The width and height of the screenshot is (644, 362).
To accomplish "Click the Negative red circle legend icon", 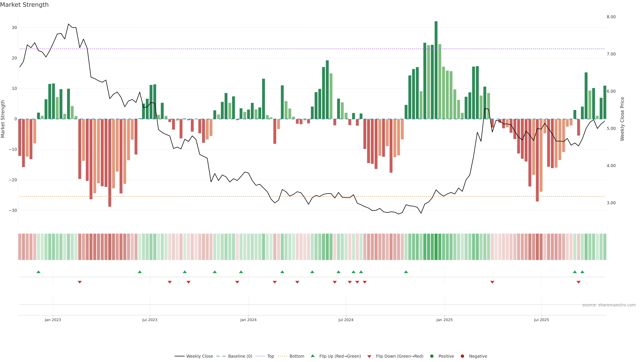I will (x=462, y=356).
